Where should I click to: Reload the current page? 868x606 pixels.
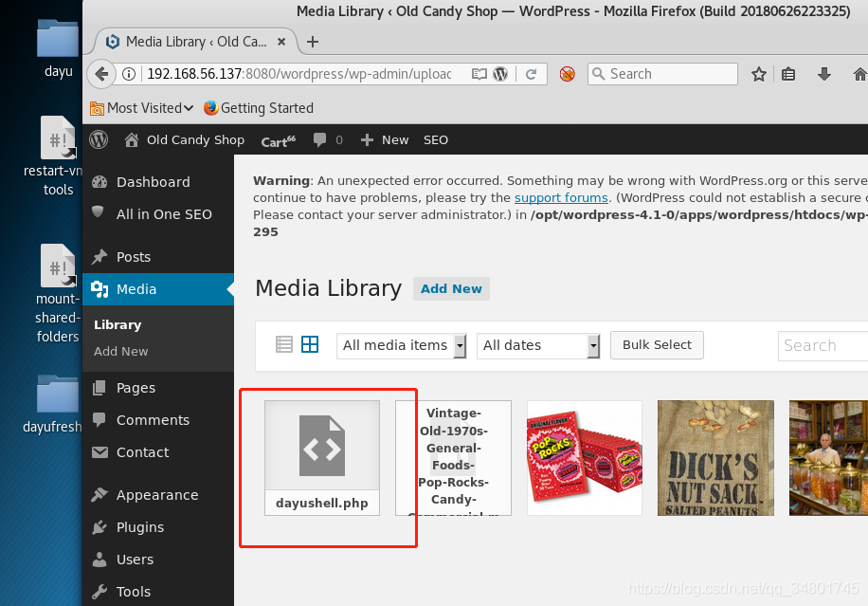pos(531,74)
